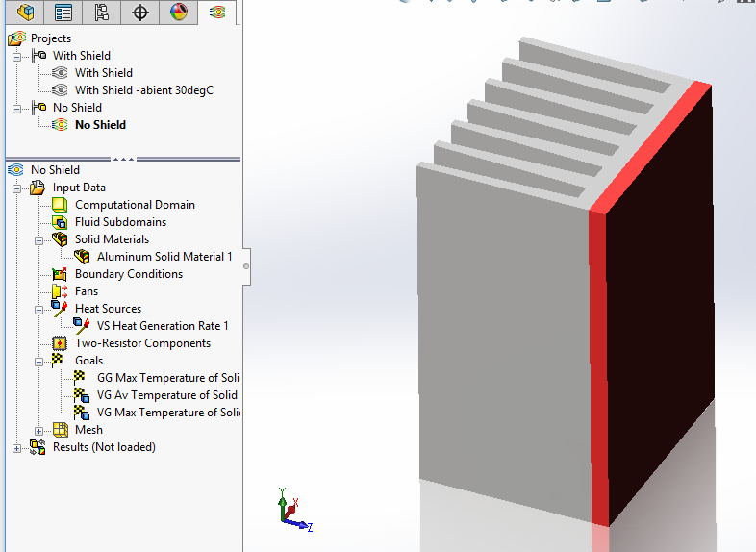Click the Fluid Subdomains icon
Screen dimensions: 756x552
60,222
